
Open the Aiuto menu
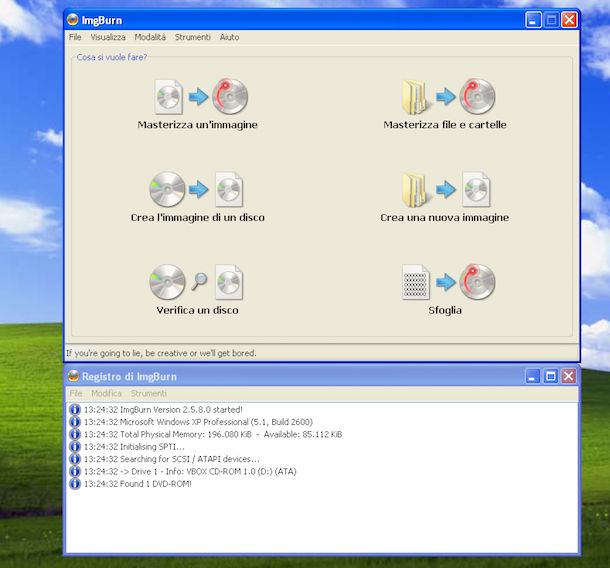coord(229,37)
